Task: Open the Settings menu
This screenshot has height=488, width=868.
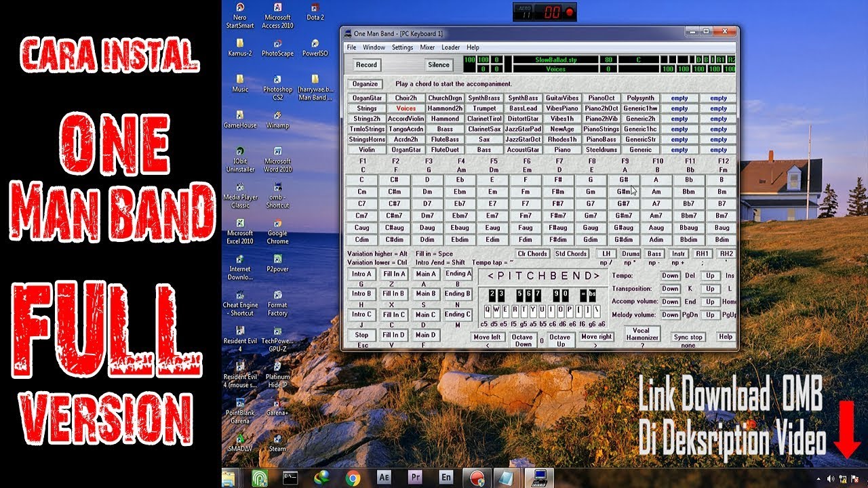Action: [x=402, y=47]
